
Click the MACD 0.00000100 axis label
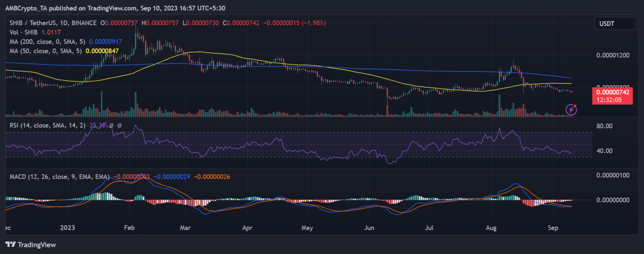(613, 175)
